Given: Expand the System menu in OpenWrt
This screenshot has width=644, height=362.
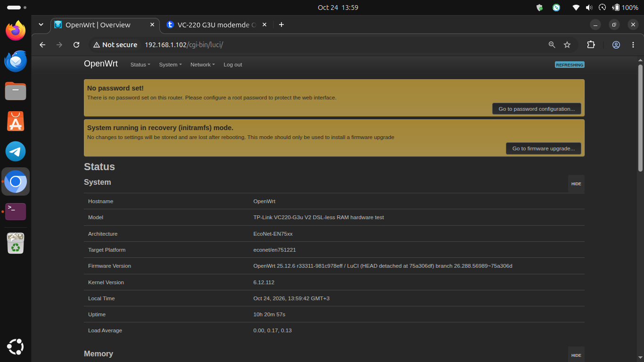Looking at the screenshot, I should (x=170, y=65).
